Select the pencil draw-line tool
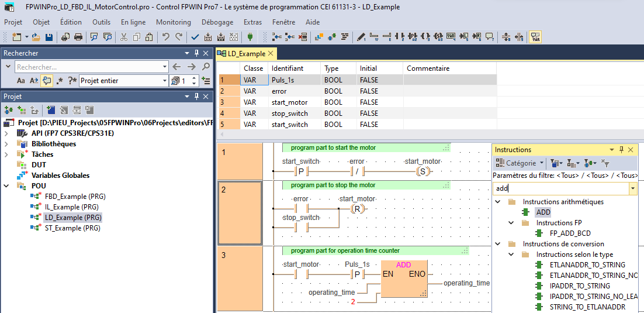644x313 pixels. pos(361,37)
